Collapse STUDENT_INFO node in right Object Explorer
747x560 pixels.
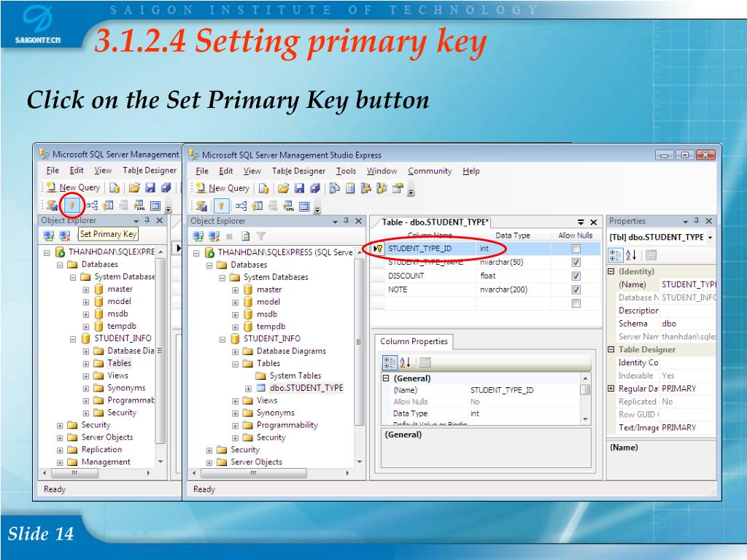click(222, 340)
